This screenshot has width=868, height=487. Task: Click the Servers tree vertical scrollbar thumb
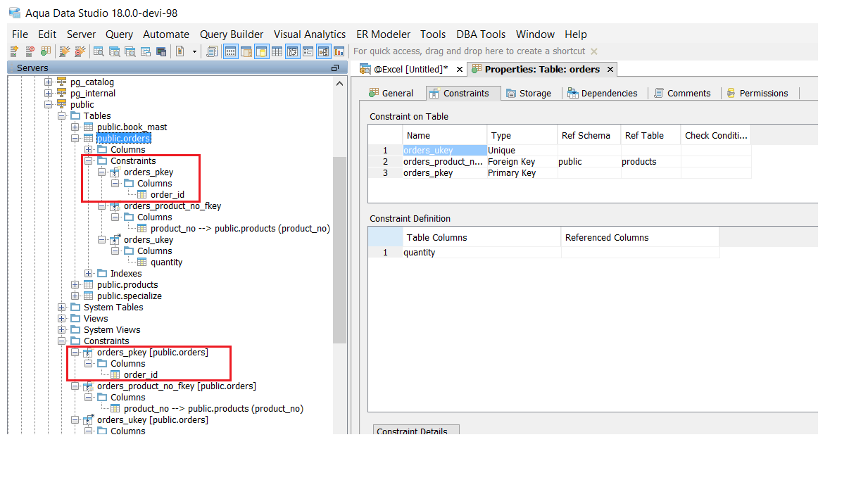point(340,250)
